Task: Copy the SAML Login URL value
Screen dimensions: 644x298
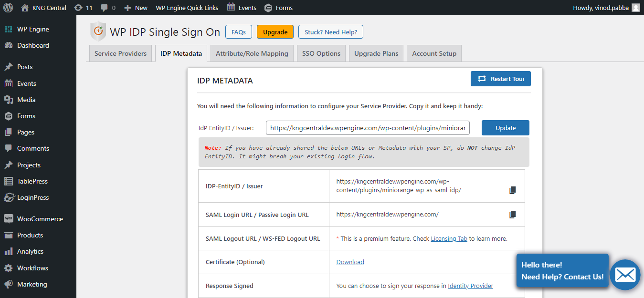Action: tap(513, 215)
